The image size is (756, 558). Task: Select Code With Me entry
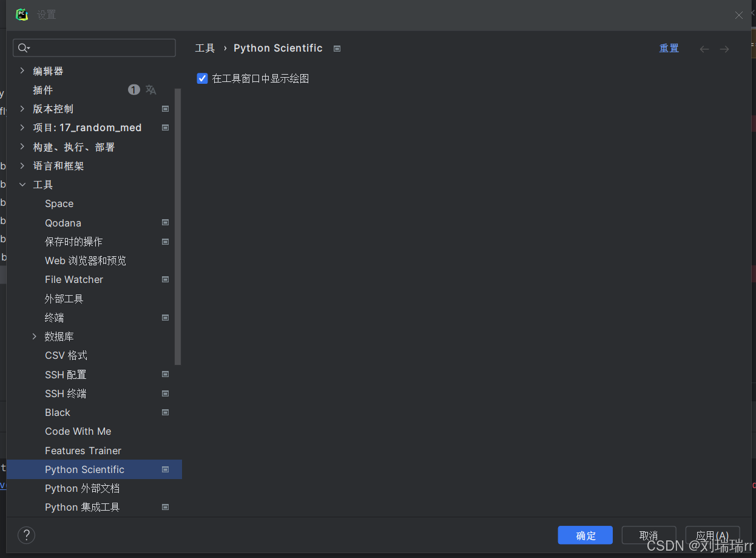pos(78,431)
